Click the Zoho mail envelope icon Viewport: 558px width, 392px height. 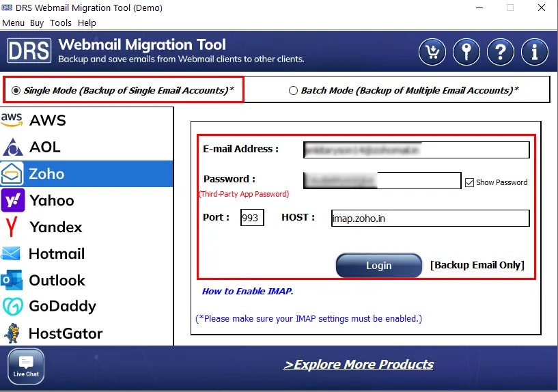[x=12, y=173]
